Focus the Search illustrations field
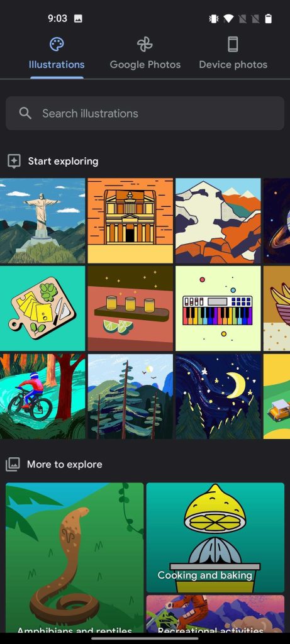This screenshot has height=644, width=290. tap(145, 113)
